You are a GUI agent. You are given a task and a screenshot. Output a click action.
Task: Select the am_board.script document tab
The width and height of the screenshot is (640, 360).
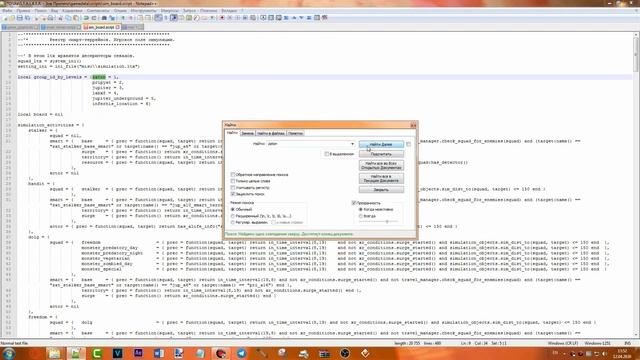[101, 27]
